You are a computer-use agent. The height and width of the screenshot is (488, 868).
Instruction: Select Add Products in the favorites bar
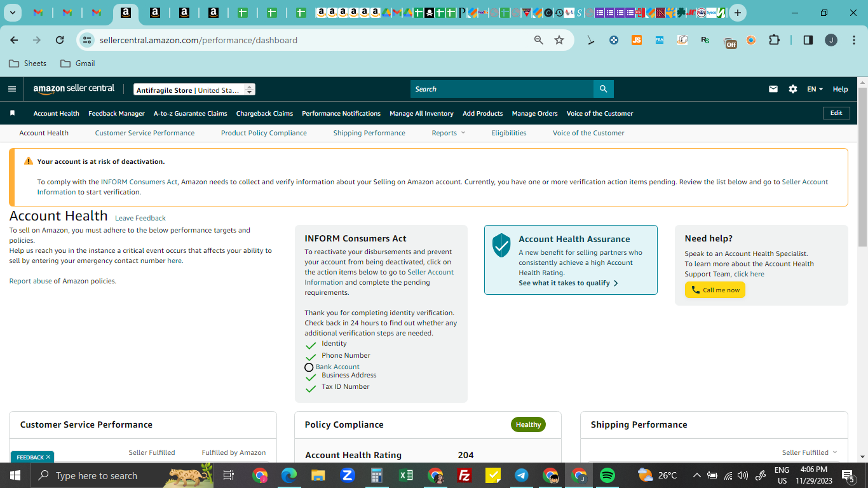pyautogui.click(x=482, y=113)
